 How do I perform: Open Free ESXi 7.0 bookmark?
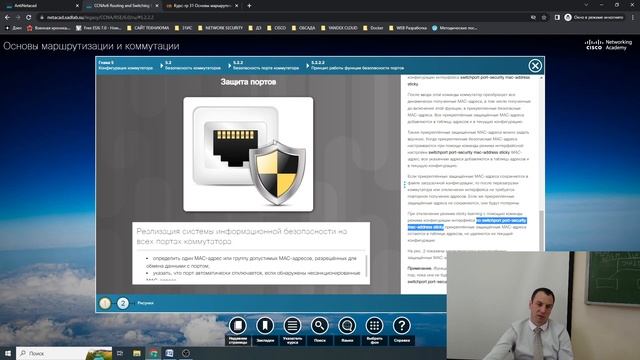98,28
